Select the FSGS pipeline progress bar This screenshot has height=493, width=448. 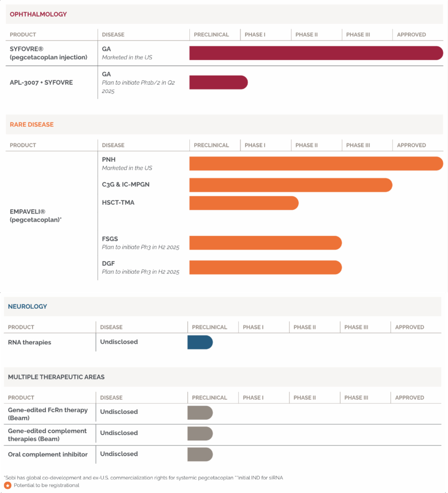point(265,243)
